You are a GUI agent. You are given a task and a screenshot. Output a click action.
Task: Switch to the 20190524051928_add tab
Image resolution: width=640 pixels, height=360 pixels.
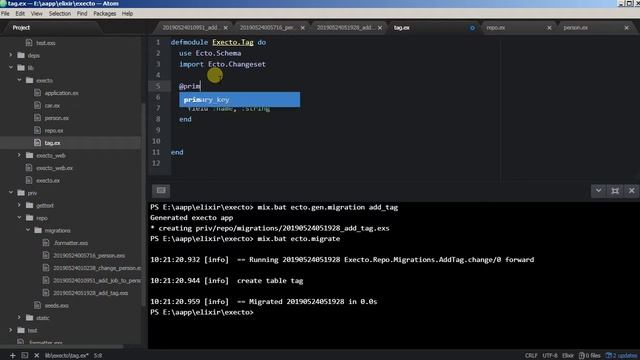tap(344, 28)
